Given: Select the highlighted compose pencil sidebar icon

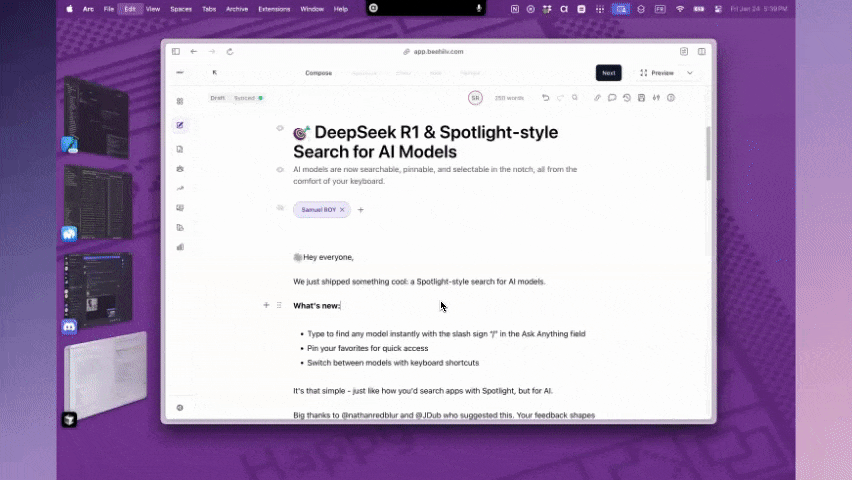Looking at the screenshot, I should click(180, 125).
